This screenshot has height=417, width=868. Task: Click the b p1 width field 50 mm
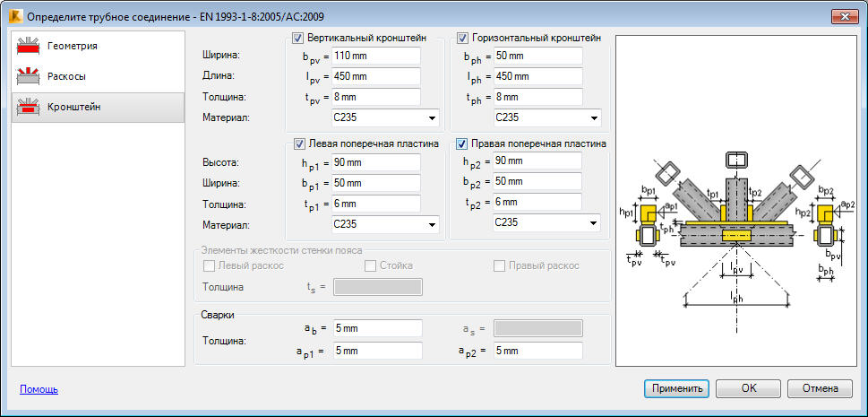tap(376, 183)
